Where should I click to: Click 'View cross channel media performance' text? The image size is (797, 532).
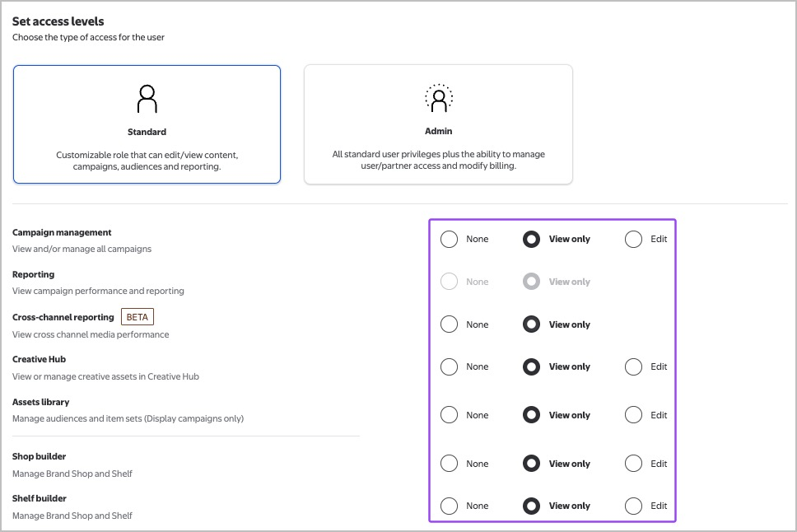pos(91,334)
